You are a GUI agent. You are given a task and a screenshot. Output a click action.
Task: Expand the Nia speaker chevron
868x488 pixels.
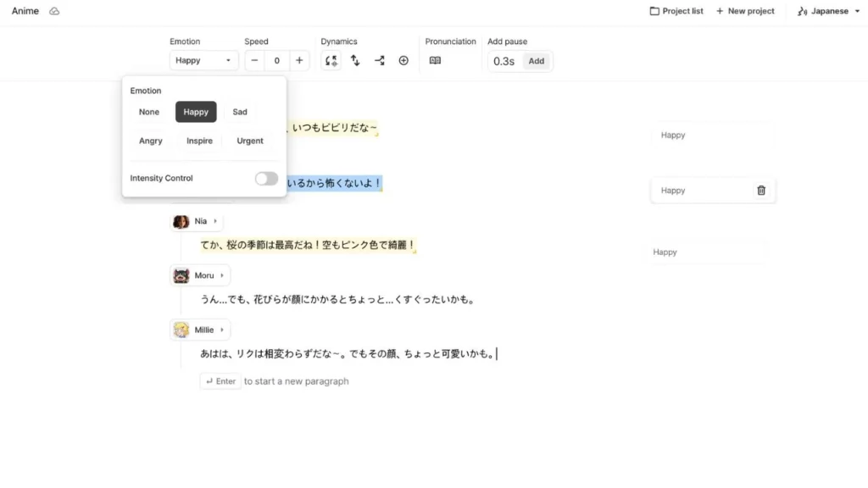[215, 221]
